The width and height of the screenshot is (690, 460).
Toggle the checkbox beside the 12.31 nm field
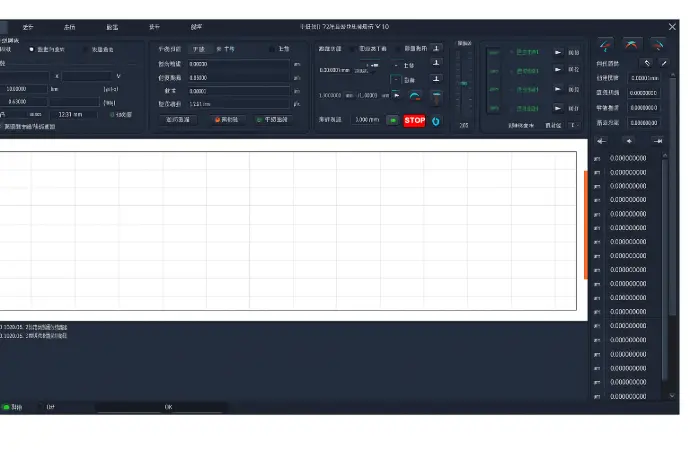112,114
